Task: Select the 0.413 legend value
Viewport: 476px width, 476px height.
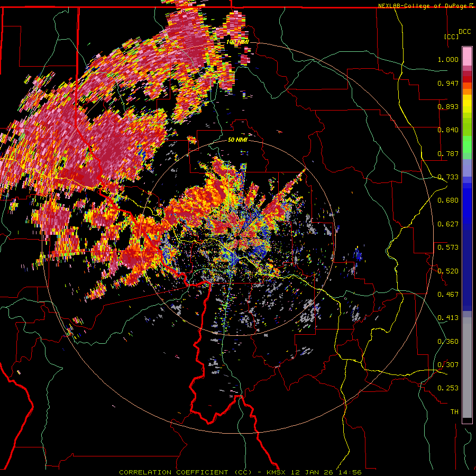Action: pos(448,318)
